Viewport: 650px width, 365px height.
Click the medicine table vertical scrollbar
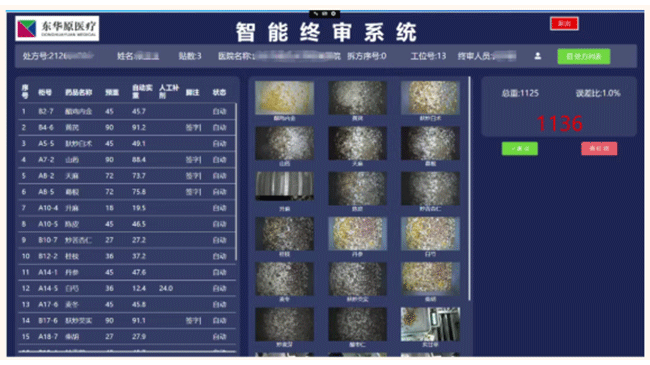click(236, 182)
